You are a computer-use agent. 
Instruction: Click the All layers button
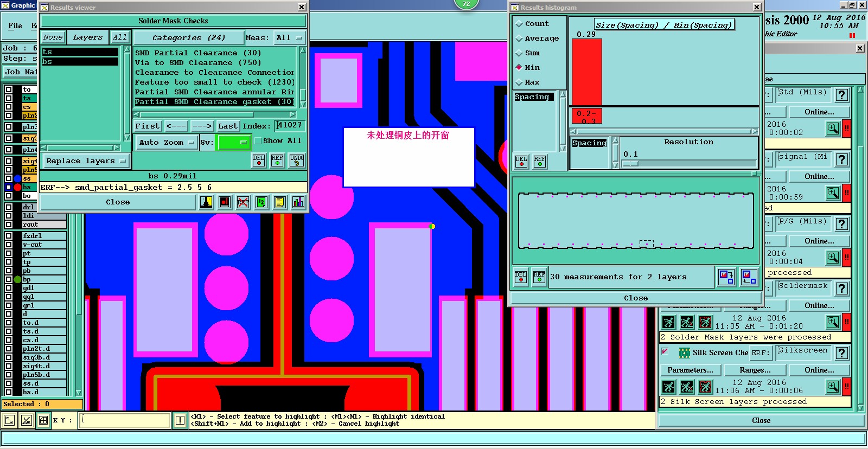120,37
